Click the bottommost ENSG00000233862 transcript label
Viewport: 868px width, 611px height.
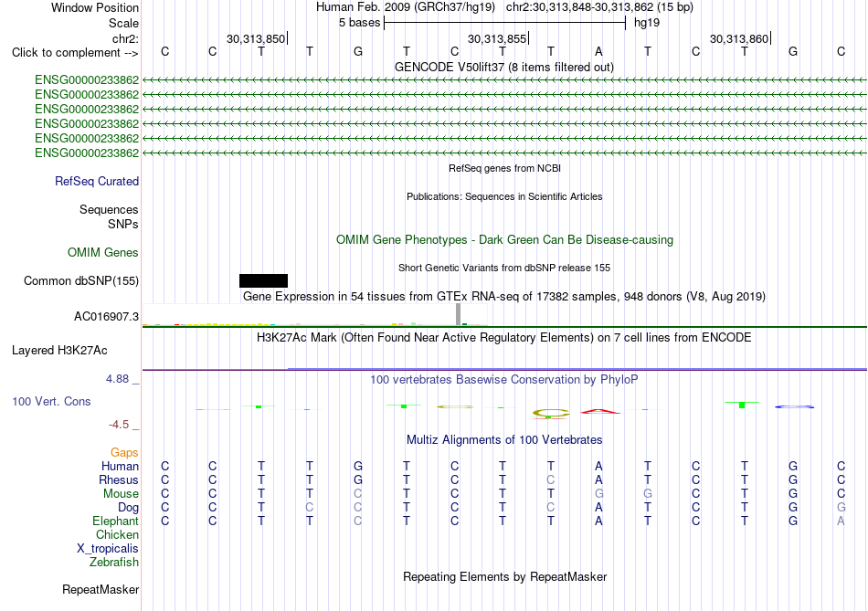pos(87,153)
